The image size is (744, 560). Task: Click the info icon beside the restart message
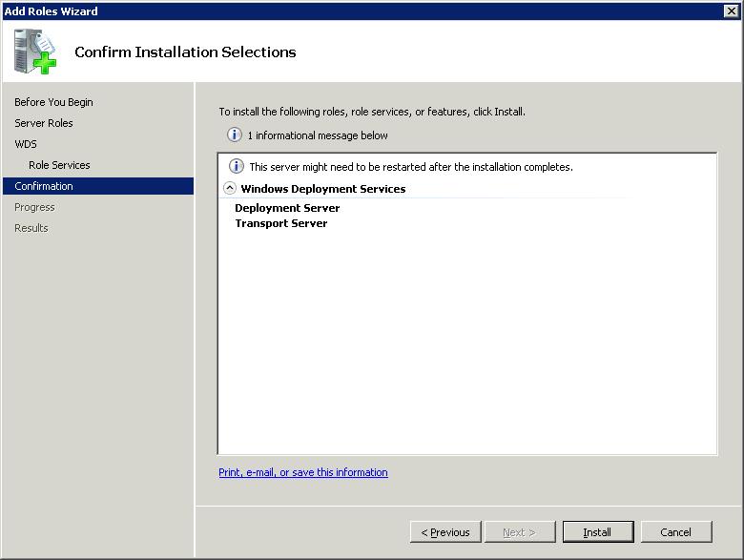(237, 166)
